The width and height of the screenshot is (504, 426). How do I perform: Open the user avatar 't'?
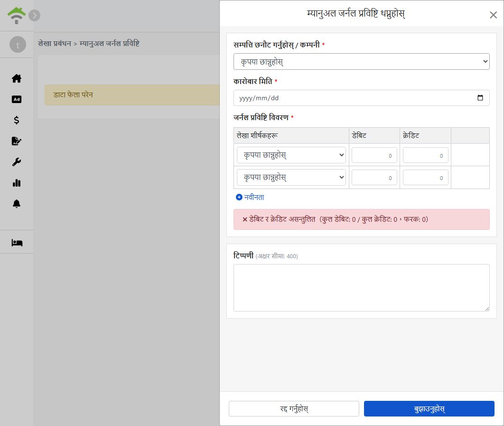tap(18, 44)
